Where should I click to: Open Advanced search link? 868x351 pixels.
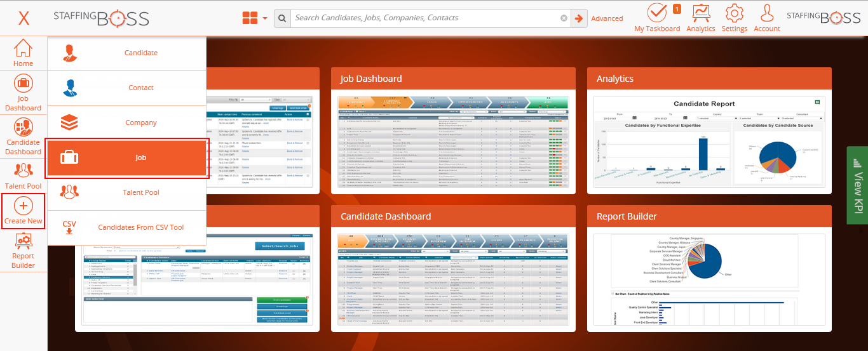tap(607, 18)
